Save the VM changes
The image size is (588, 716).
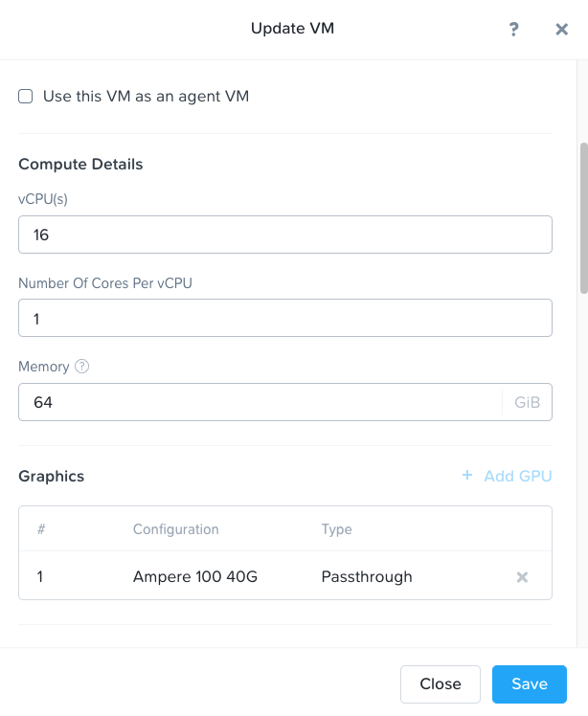(x=529, y=684)
